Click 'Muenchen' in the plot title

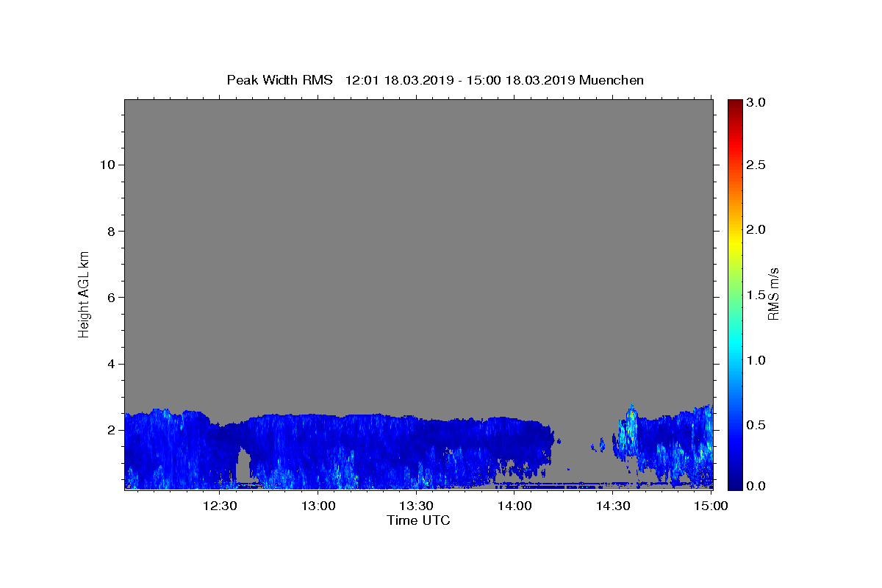(x=612, y=80)
